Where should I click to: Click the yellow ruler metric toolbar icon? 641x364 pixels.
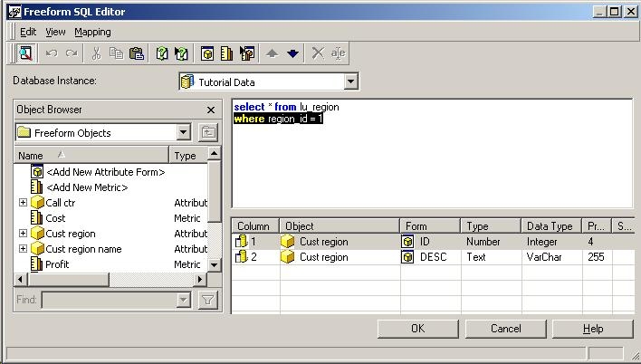227,53
